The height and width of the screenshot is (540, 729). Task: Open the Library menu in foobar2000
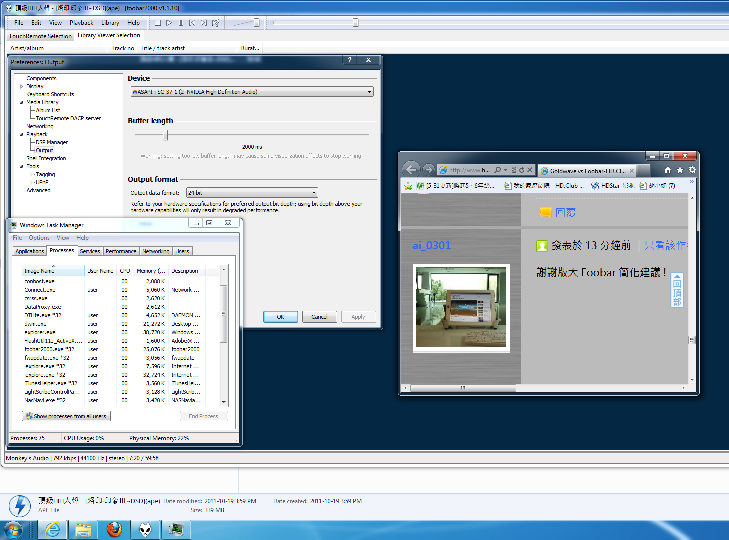coord(110,22)
